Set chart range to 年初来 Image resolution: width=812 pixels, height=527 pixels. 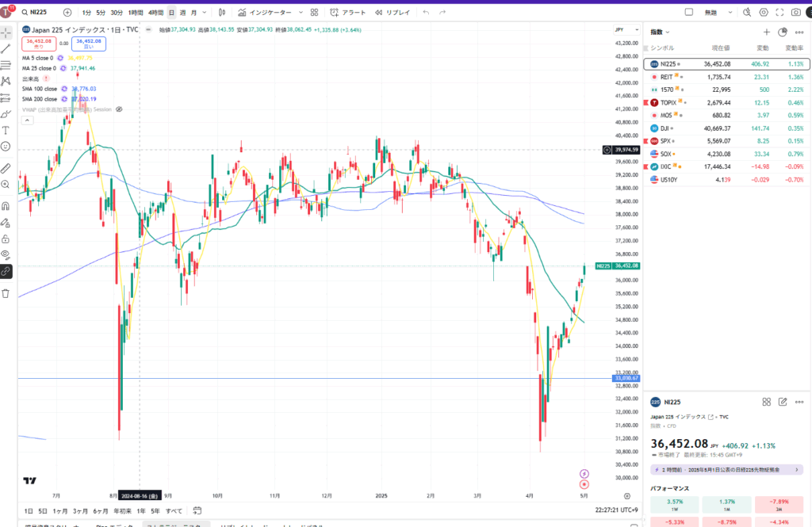[x=122, y=511]
